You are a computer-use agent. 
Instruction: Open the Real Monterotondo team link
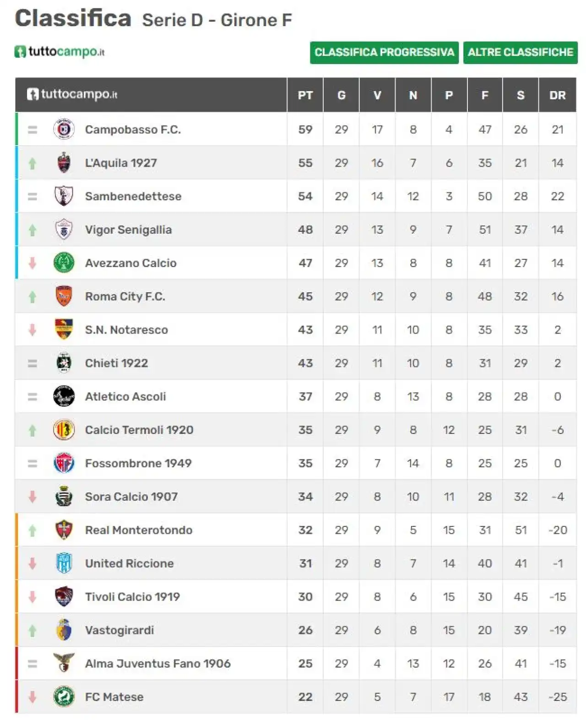pyautogui.click(x=139, y=530)
